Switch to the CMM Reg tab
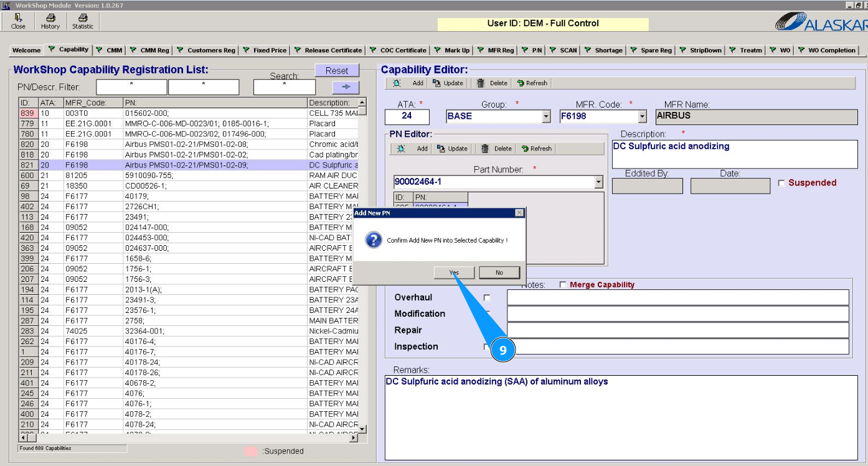 149,50
